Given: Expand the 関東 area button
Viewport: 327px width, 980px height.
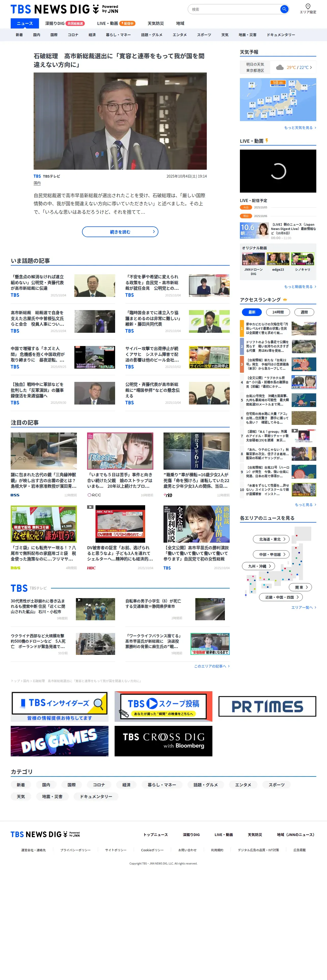Looking at the screenshot, I should pyautogui.click(x=301, y=587).
